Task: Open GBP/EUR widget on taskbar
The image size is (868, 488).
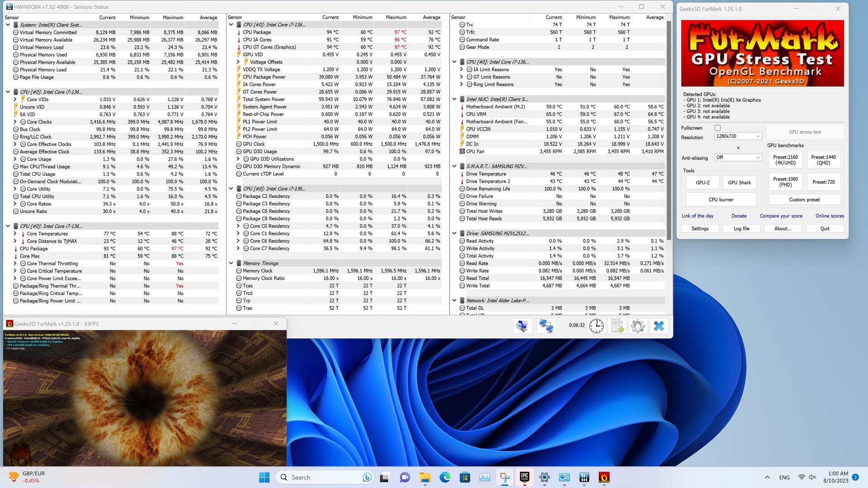Action: [x=27, y=477]
